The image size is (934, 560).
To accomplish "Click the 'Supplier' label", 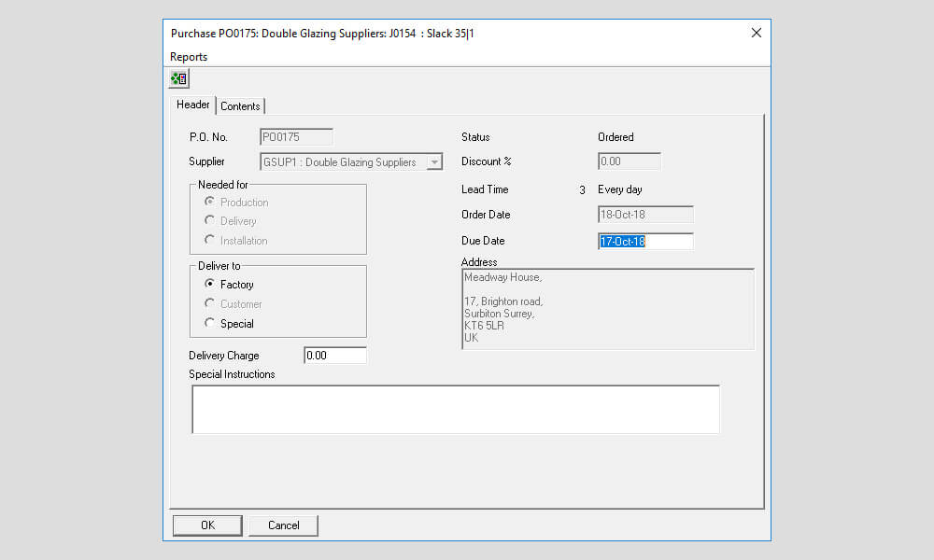I will (206, 161).
